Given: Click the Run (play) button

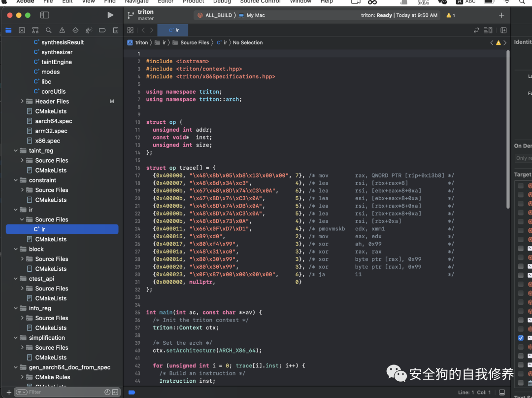Looking at the screenshot, I should [x=110, y=15].
